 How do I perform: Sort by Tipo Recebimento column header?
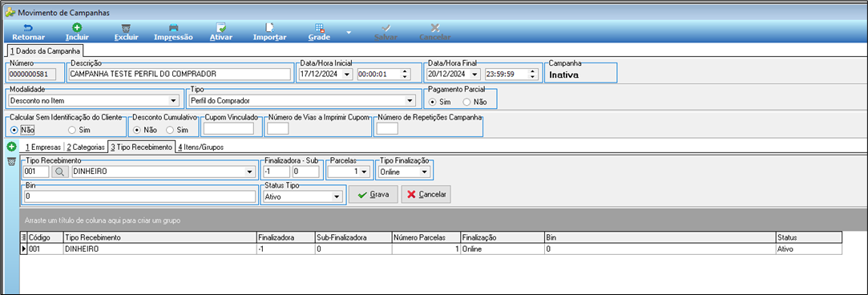(x=160, y=237)
